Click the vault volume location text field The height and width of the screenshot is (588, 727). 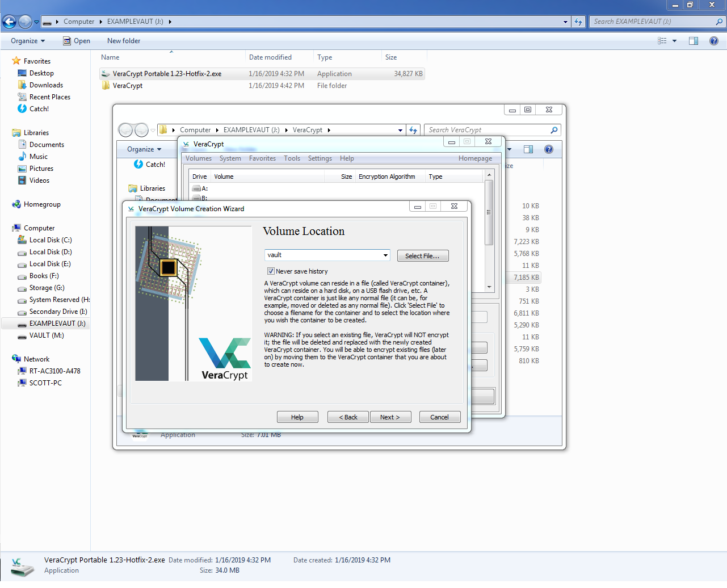coord(323,255)
